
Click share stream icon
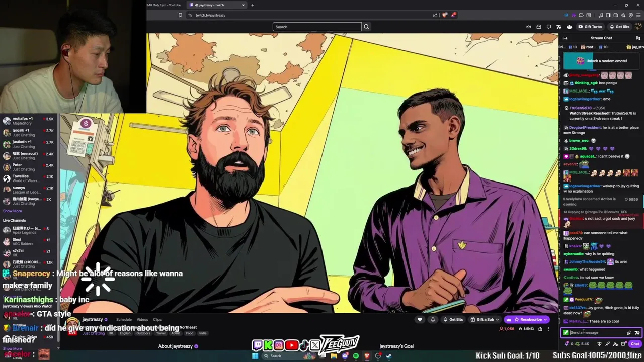pos(540,329)
